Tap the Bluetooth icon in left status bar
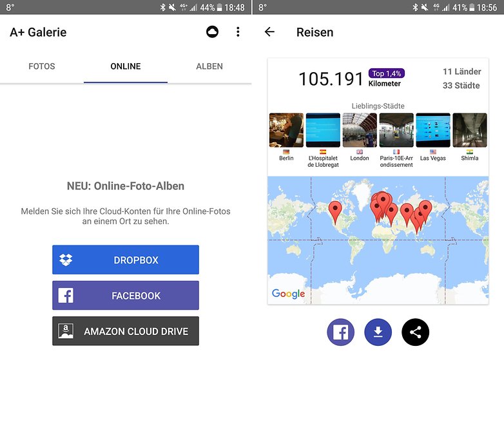 (x=163, y=7)
